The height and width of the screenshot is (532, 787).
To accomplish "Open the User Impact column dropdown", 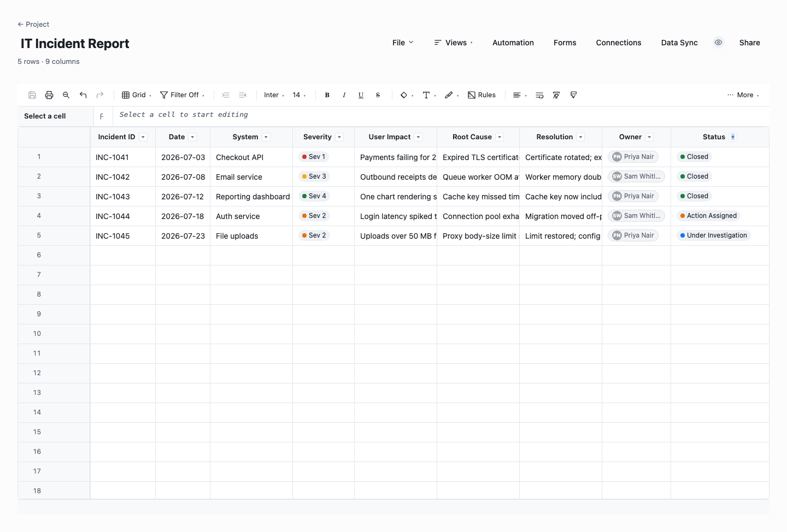I will 418,137.
